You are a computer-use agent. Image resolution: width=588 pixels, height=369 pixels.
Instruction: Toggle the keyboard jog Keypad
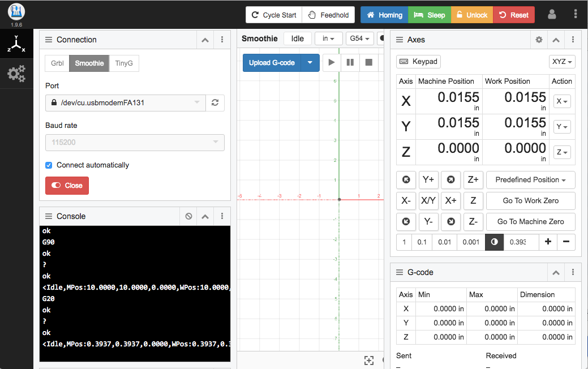[418, 61]
